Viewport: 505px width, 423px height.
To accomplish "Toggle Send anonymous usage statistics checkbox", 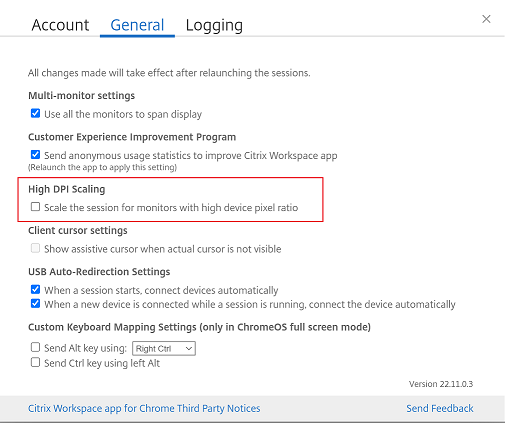I will click(35, 155).
